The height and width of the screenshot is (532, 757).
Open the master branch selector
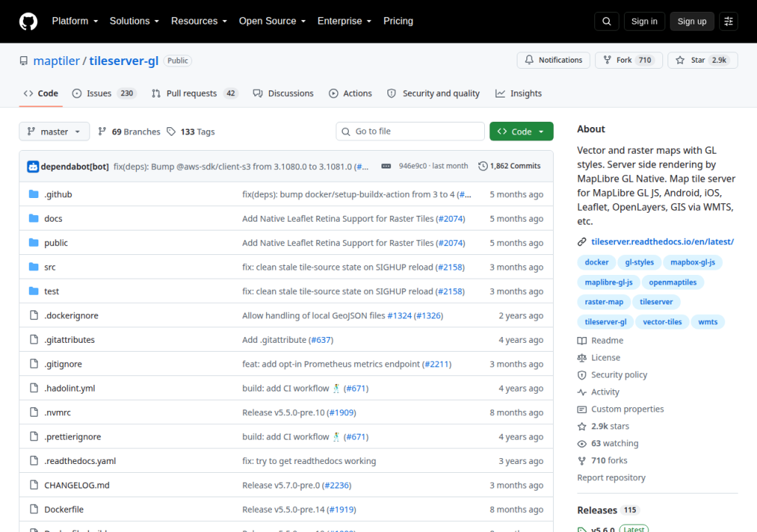click(x=54, y=132)
